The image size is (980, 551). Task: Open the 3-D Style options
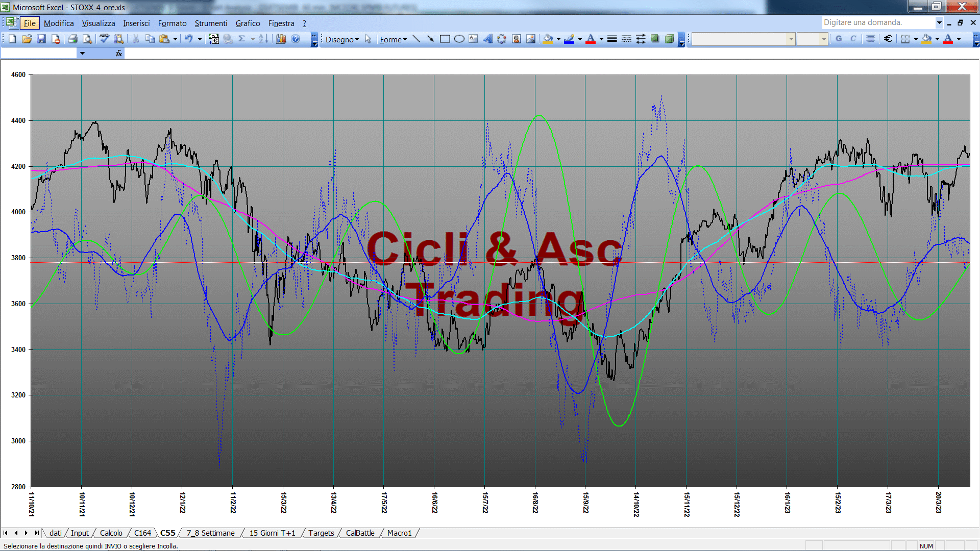tap(669, 39)
